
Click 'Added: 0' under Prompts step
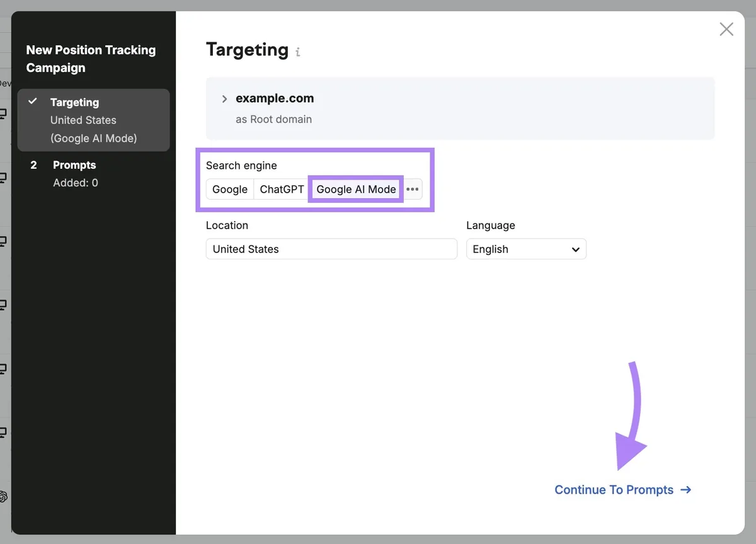point(76,183)
